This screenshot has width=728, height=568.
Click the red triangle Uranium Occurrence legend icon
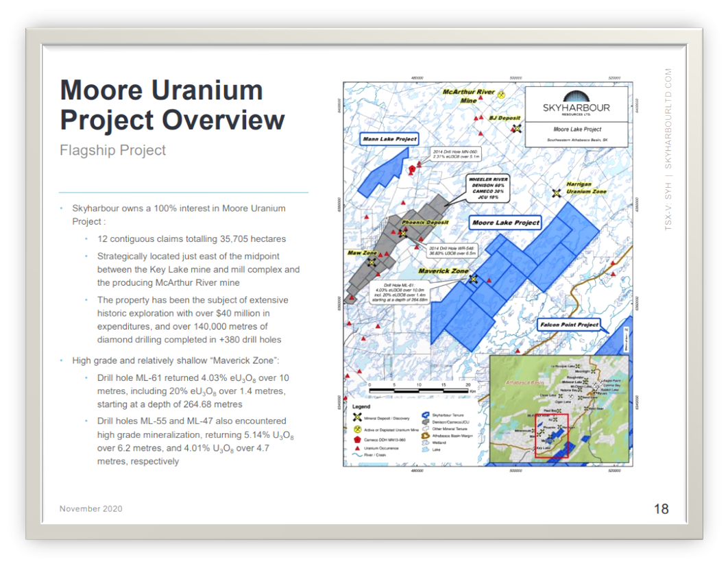click(x=358, y=448)
